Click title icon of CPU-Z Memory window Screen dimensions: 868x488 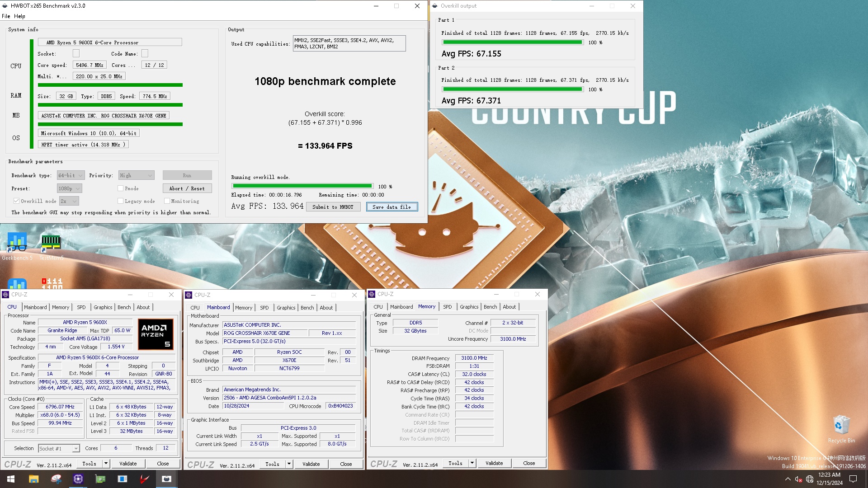coord(372,294)
